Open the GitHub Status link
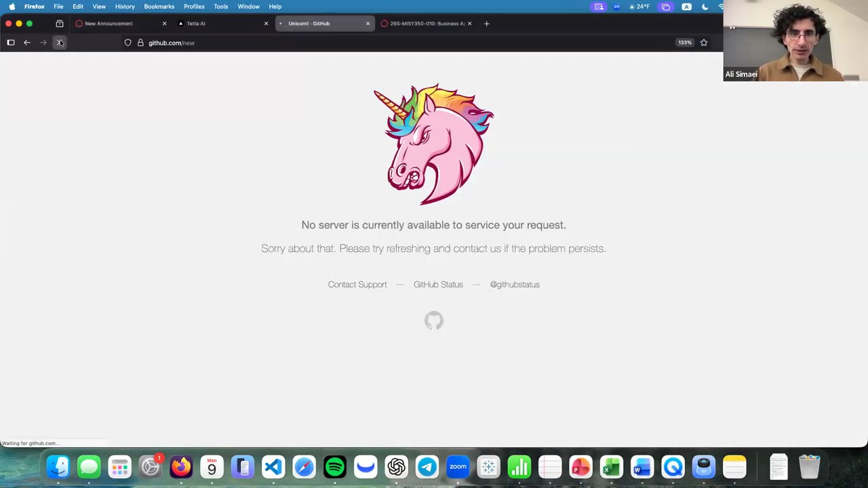 coord(438,285)
